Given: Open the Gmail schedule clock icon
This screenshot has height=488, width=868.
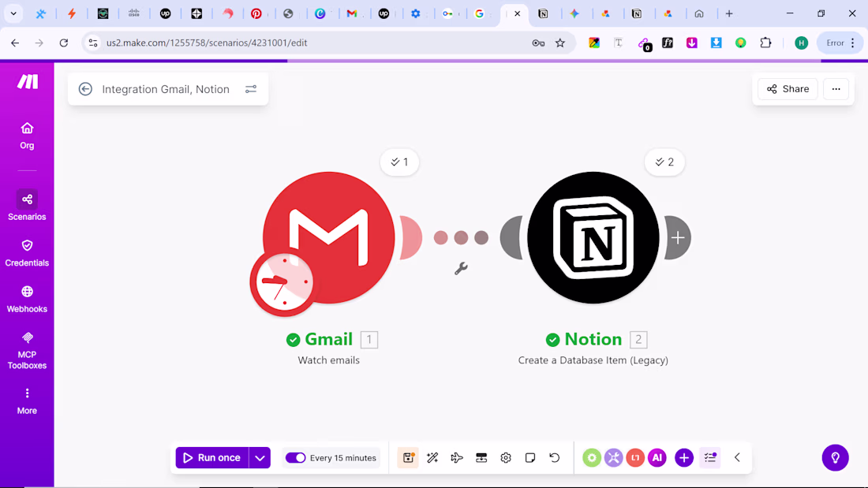Looking at the screenshot, I should tap(283, 283).
